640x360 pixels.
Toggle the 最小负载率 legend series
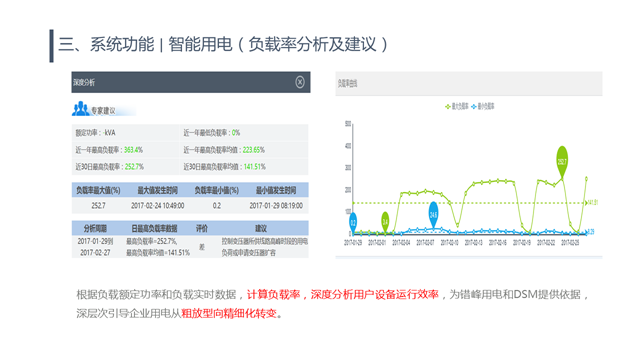pos(482,107)
